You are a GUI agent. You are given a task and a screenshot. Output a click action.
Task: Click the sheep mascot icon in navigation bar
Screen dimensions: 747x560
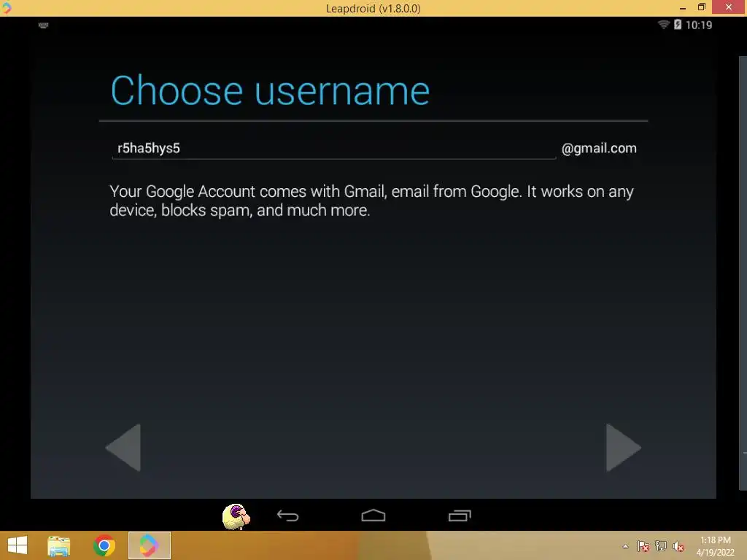[x=236, y=516]
